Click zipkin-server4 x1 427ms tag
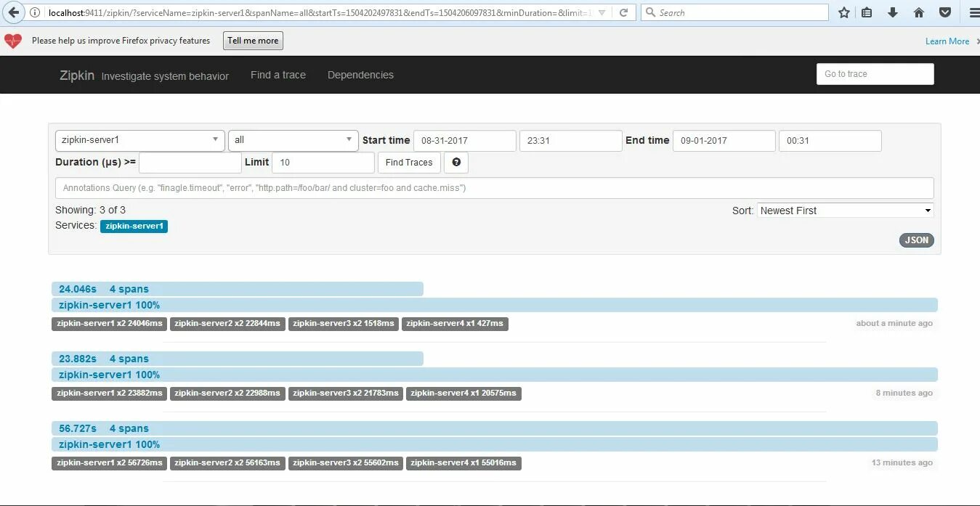The image size is (980, 506). 455,324
